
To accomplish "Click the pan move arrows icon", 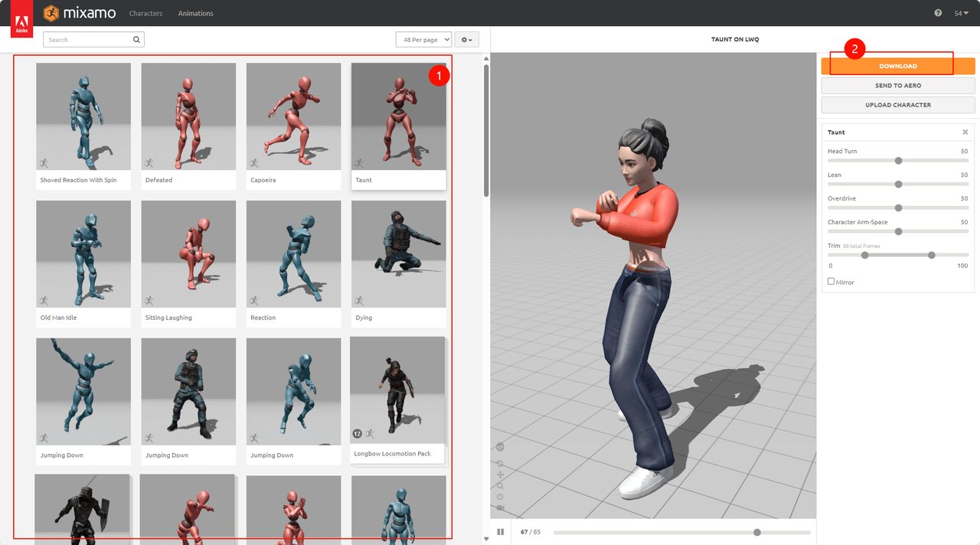I will 500,475.
